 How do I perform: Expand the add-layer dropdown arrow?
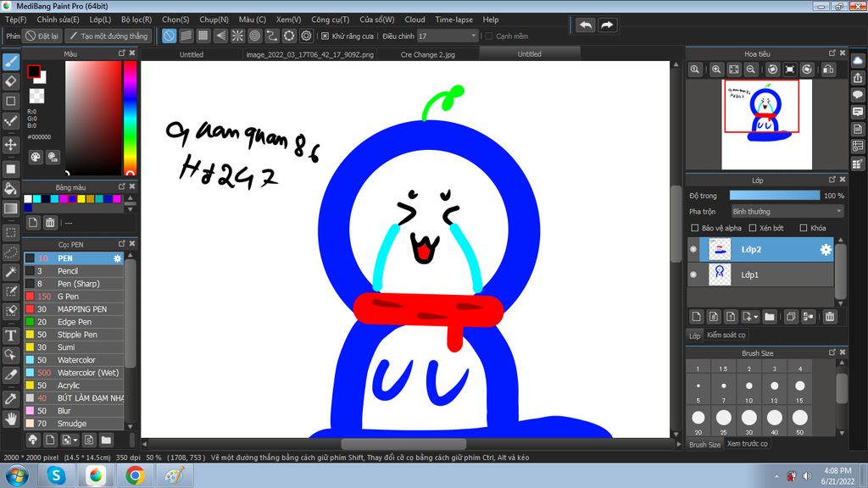pos(755,317)
